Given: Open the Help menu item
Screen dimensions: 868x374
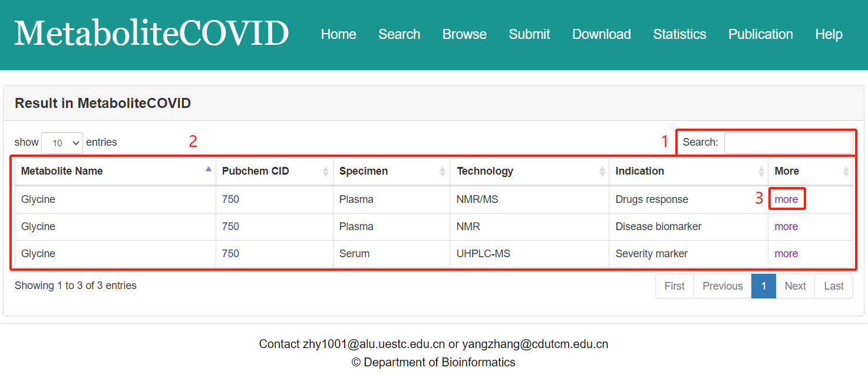Looking at the screenshot, I should pos(829,34).
